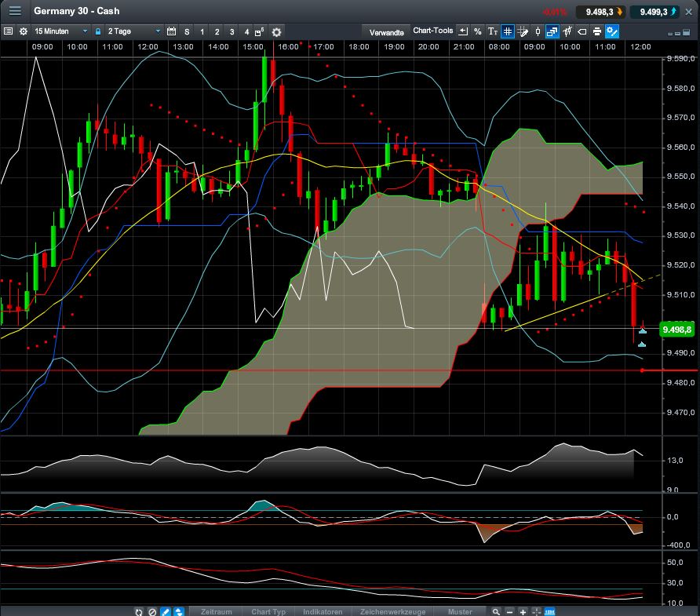The image size is (700, 616).
Task: Click the largest panel size icon
Action: [686, 32]
